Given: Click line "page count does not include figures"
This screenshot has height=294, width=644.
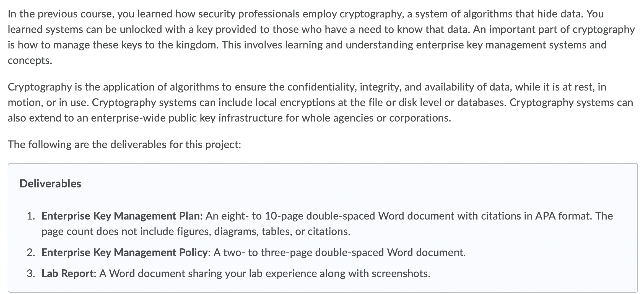Looking at the screenshot, I should point(196,231).
